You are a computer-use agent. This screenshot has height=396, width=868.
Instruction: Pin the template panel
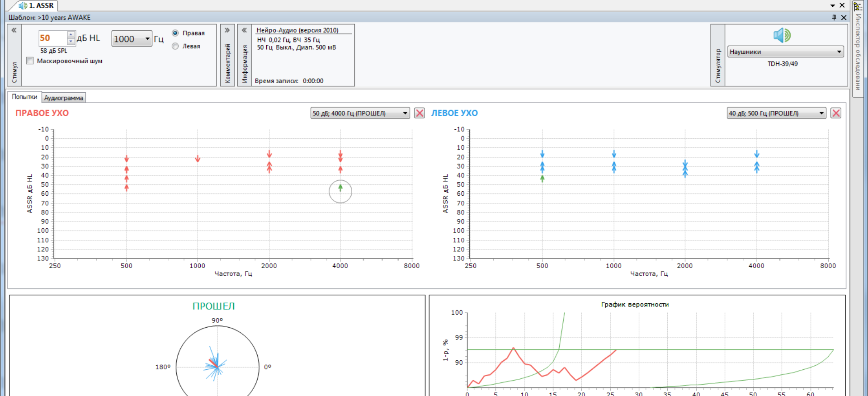pos(834,18)
